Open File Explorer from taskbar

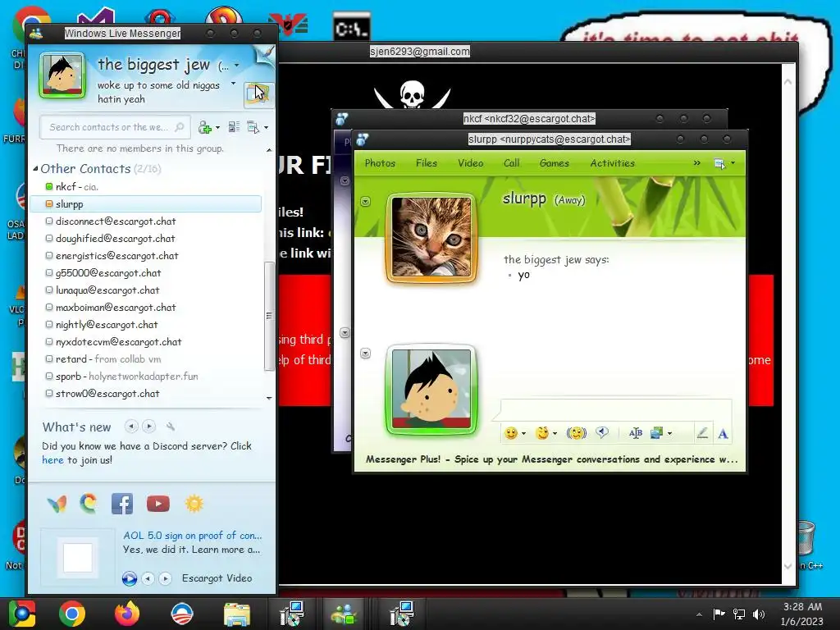tap(237, 614)
